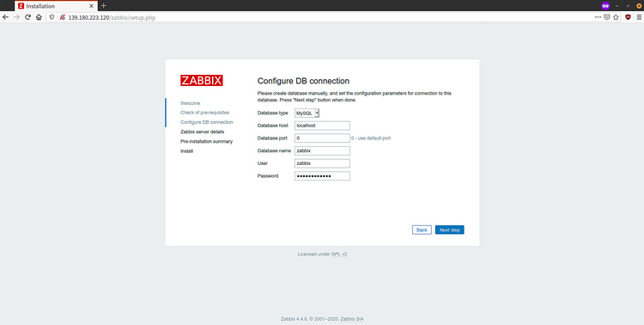Click the 'use default port' hint text
Viewport: 644px width, 325px height.
[371, 138]
